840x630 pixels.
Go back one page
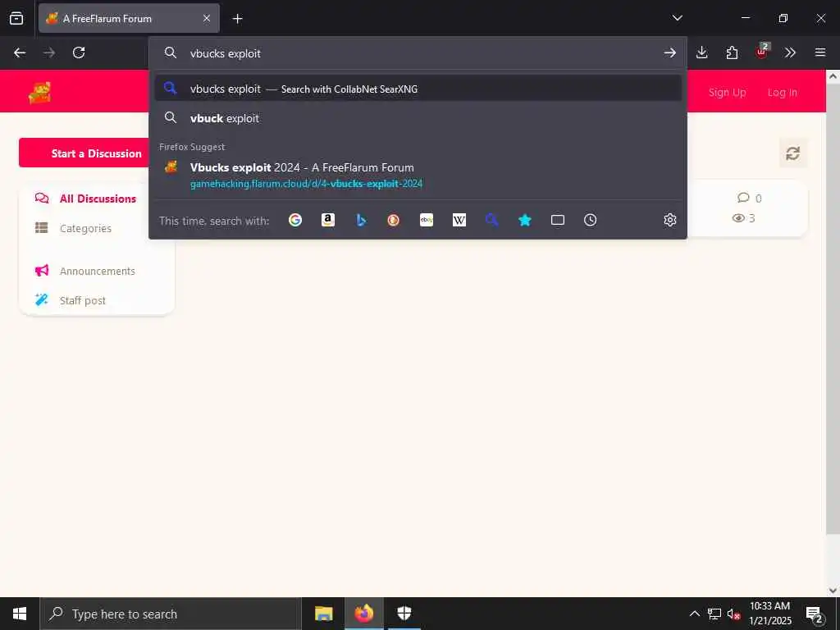click(x=20, y=52)
